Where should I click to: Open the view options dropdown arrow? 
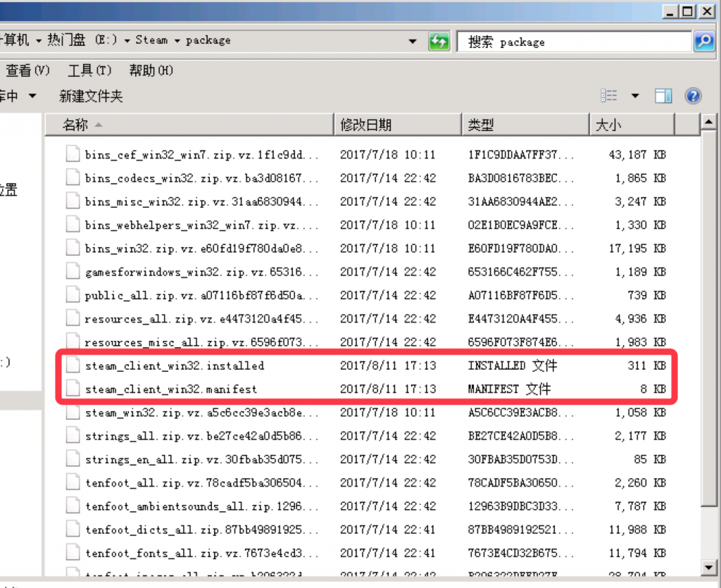pos(635,96)
